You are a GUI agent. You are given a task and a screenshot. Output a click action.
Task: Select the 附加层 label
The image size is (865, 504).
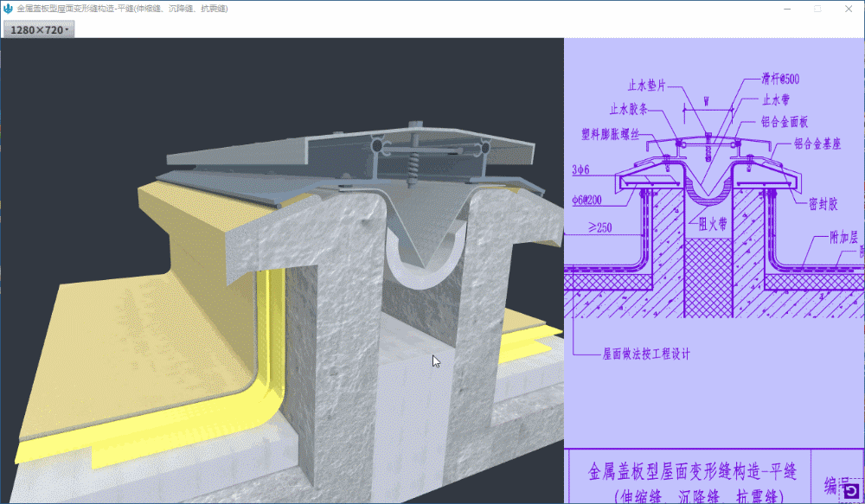click(x=844, y=238)
